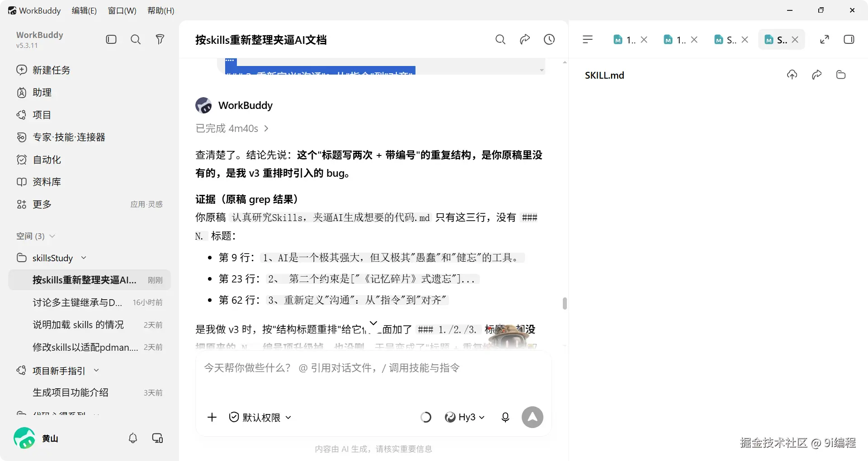Activate microphone voice input
Screen dimensions: 868x461
tap(505, 417)
